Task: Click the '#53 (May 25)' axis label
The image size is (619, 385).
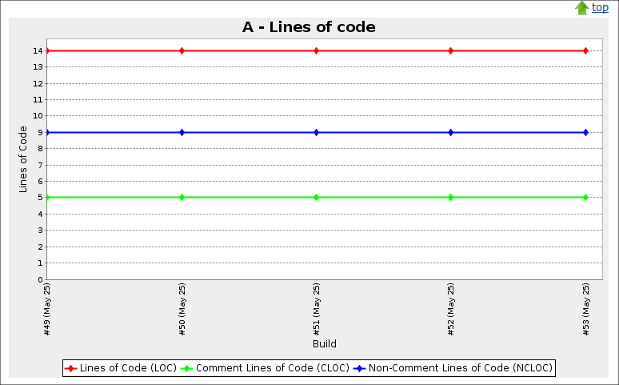Action: coord(586,309)
